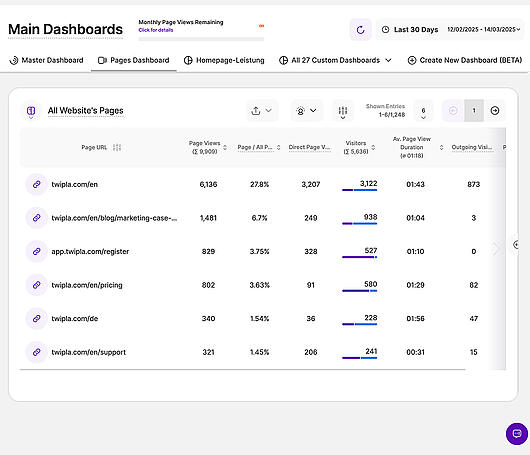This screenshot has height=455, width=530.
Task: Click the All Website's Pages title
Action: click(86, 111)
